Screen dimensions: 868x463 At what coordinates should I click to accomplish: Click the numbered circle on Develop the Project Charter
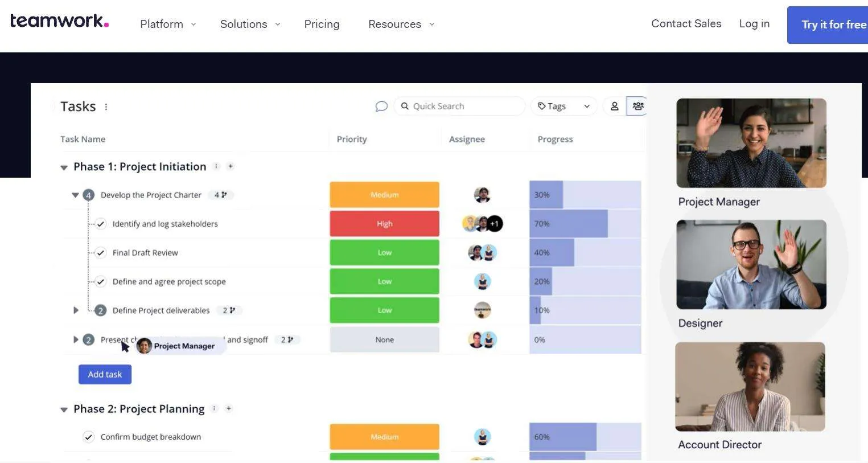88,195
